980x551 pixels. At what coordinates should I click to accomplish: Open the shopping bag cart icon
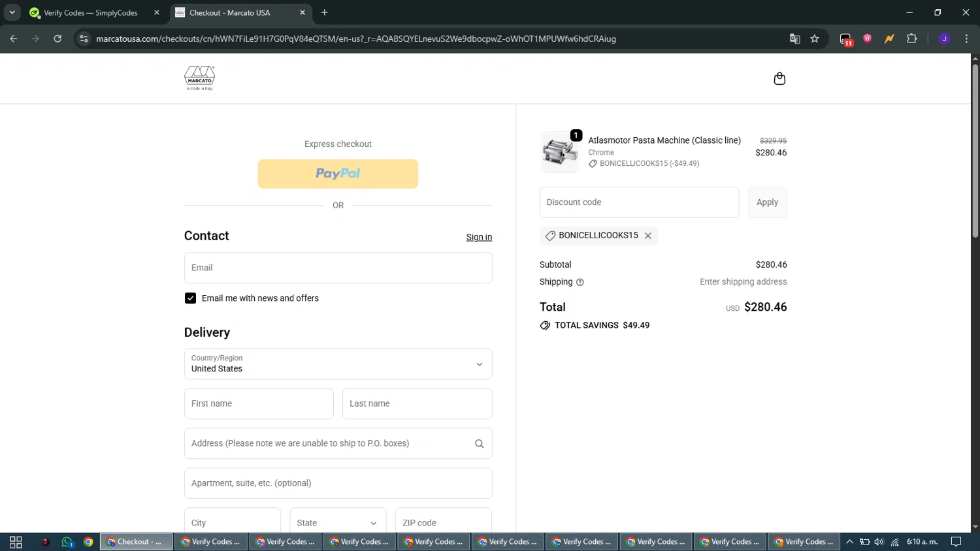point(779,79)
